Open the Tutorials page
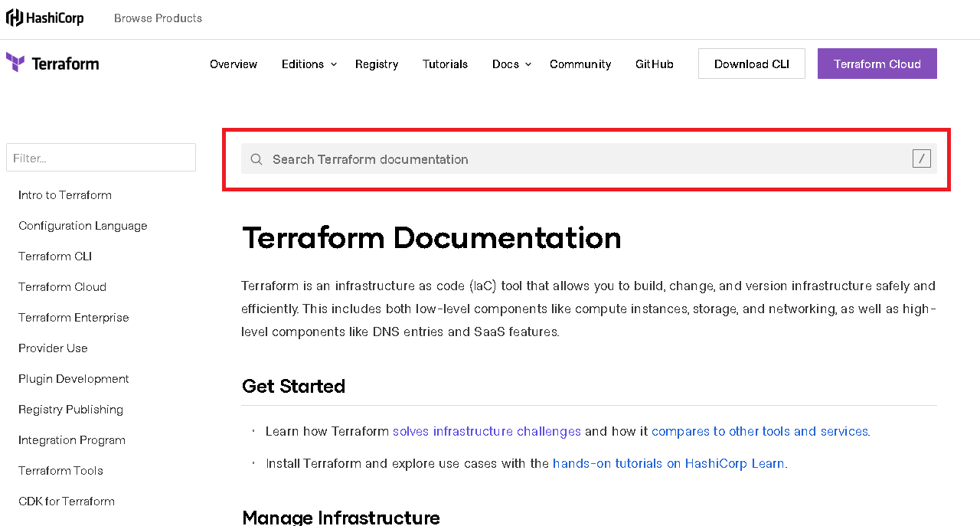Image resolution: width=980 pixels, height=526 pixels. click(445, 64)
